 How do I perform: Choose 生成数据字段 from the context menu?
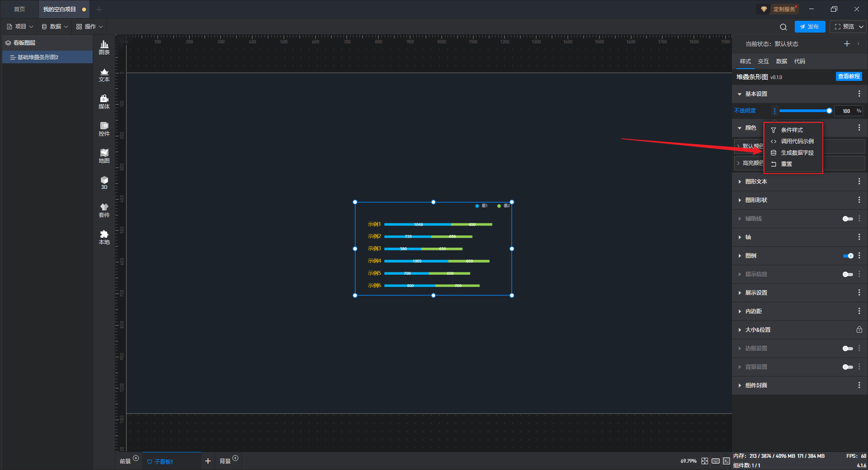tap(797, 153)
